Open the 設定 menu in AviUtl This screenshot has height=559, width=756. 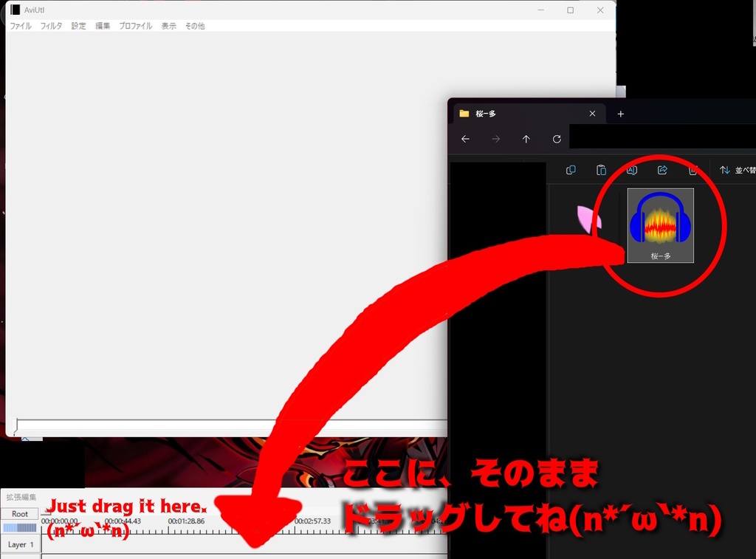tap(78, 26)
